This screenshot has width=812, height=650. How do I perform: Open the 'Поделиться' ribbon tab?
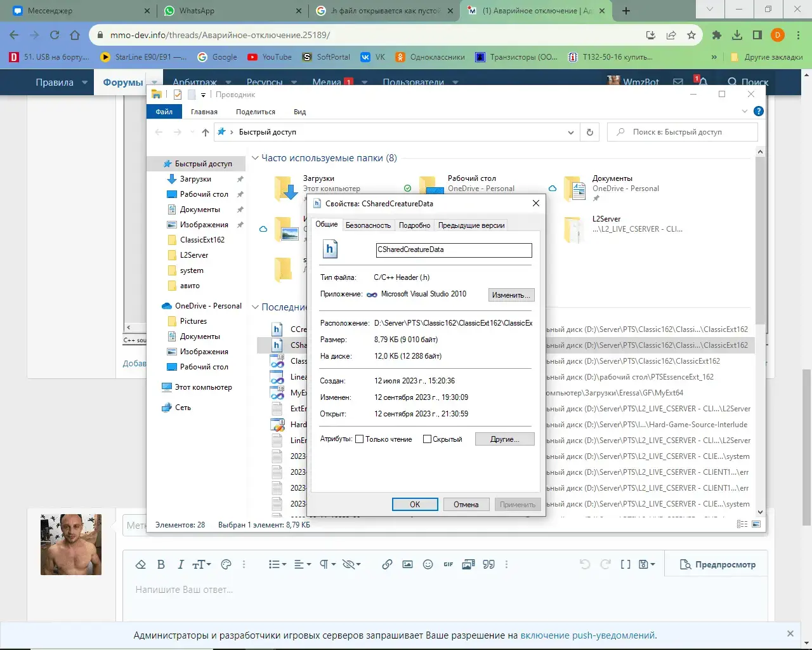[256, 112]
